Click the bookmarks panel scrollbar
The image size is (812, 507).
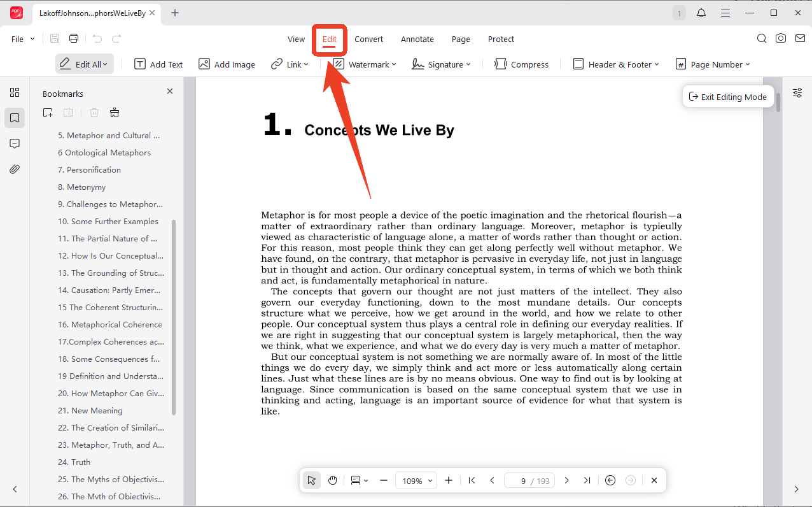point(174,317)
